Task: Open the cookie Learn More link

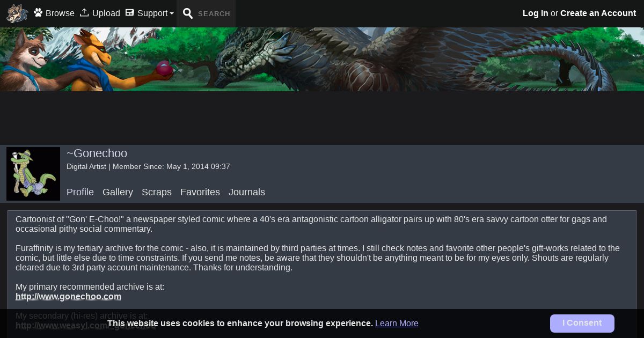Action: pos(397,324)
